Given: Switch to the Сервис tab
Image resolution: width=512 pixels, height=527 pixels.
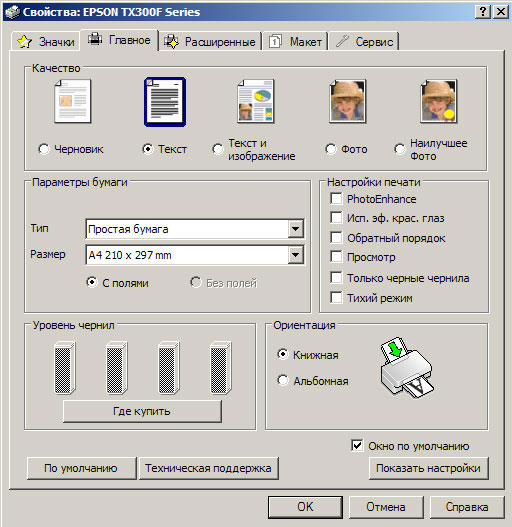Looking at the screenshot, I should (364, 42).
